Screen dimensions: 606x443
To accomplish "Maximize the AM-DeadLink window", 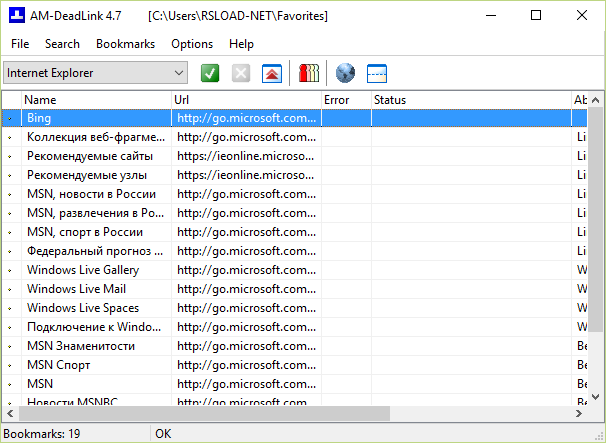I will click(536, 15).
